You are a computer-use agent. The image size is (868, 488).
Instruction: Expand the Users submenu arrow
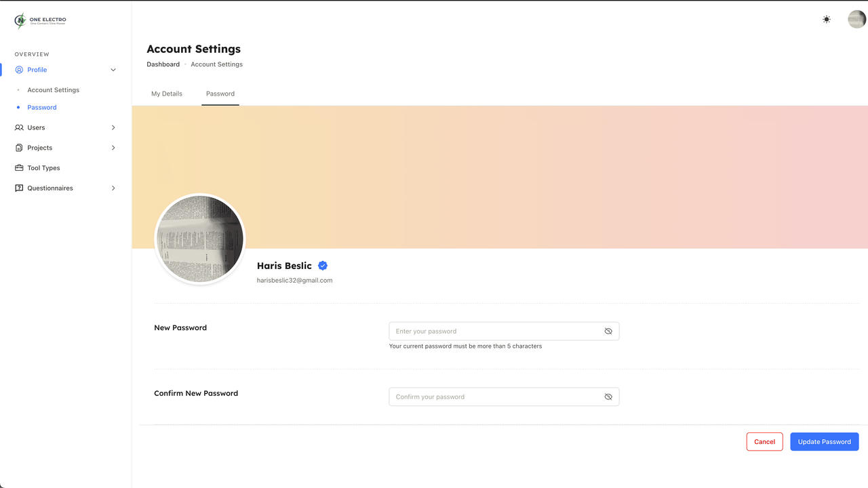113,127
